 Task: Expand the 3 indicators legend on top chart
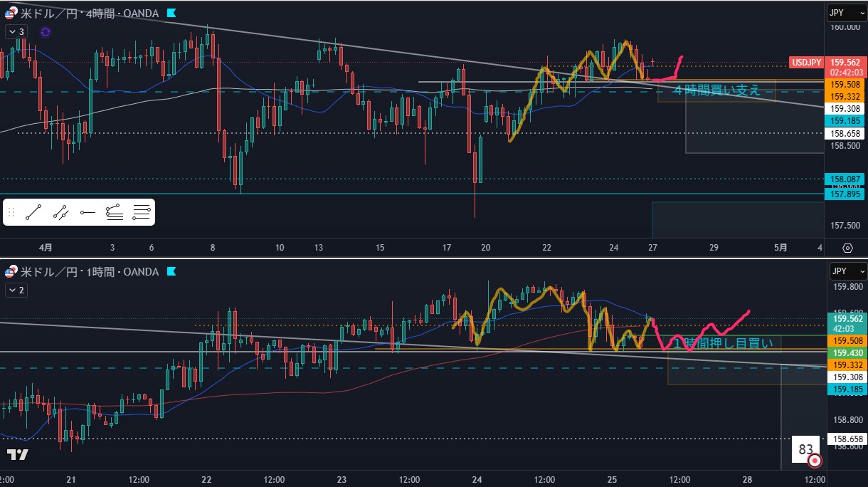pos(16,31)
